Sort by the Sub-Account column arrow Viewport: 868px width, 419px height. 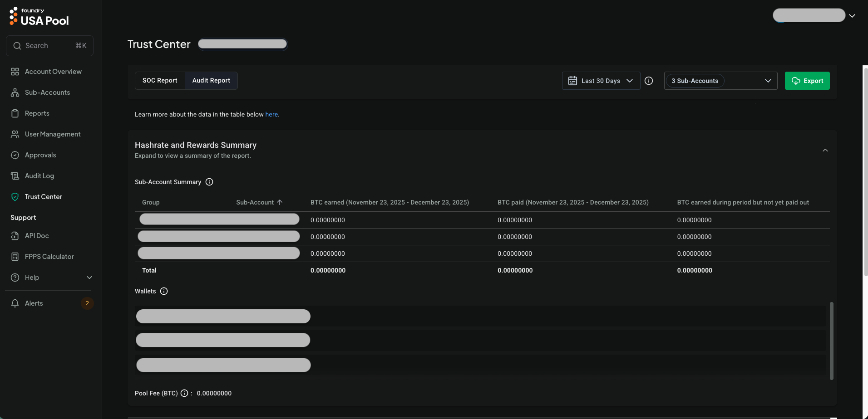coord(280,202)
